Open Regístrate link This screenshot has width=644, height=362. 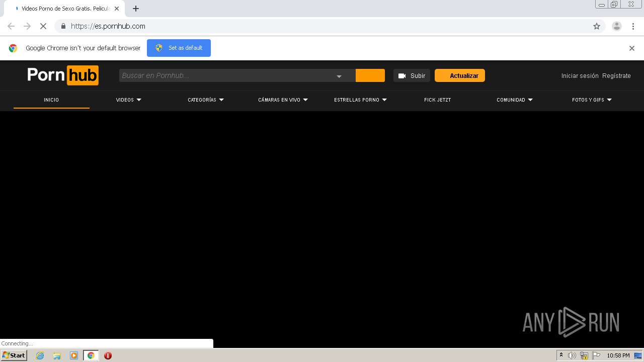pyautogui.click(x=616, y=75)
